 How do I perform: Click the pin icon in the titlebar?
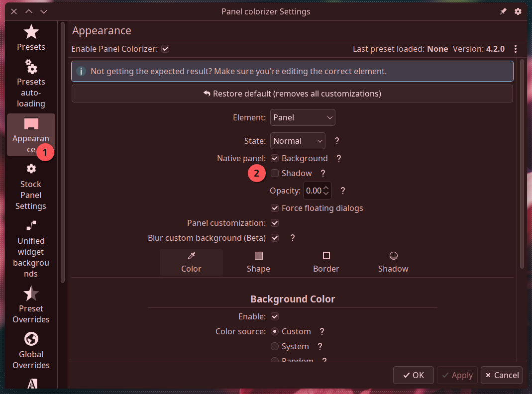coord(503,11)
